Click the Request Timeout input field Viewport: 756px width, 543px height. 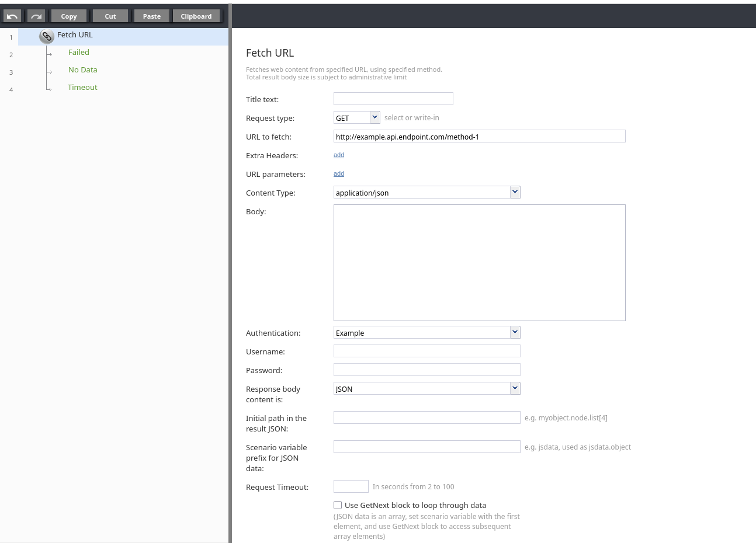(x=351, y=486)
